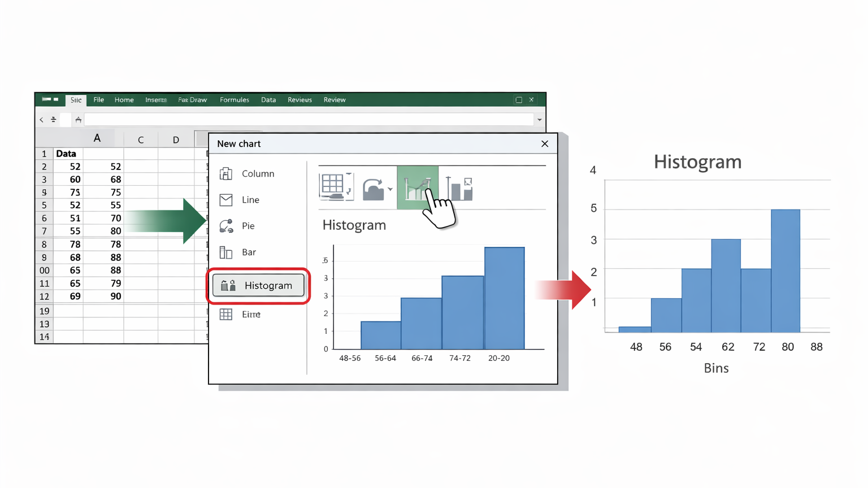Choose the bar chart with box style icon
This screenshot has height=488, width=868.
point(459,188)
